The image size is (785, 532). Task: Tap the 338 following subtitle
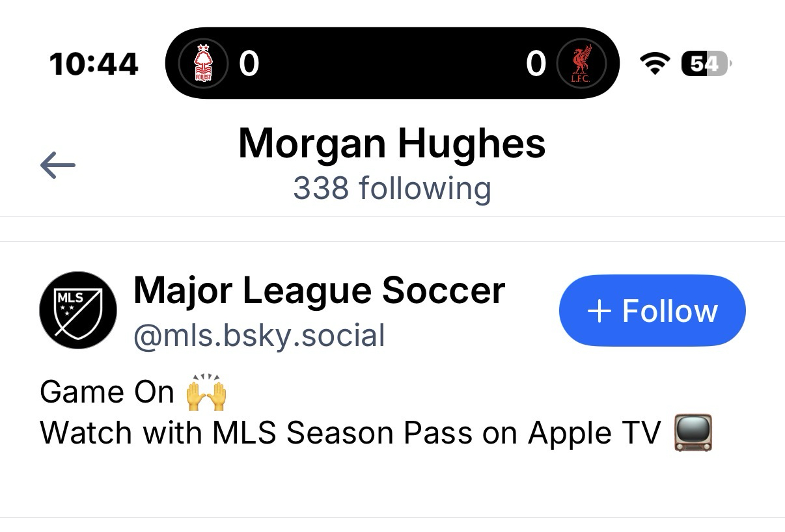pos(392,188)
